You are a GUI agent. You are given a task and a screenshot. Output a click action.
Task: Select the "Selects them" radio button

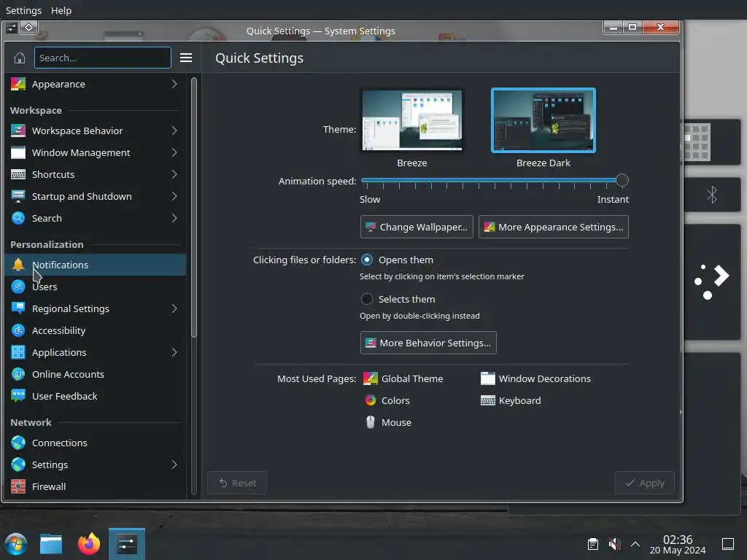(x=367, y=299)
